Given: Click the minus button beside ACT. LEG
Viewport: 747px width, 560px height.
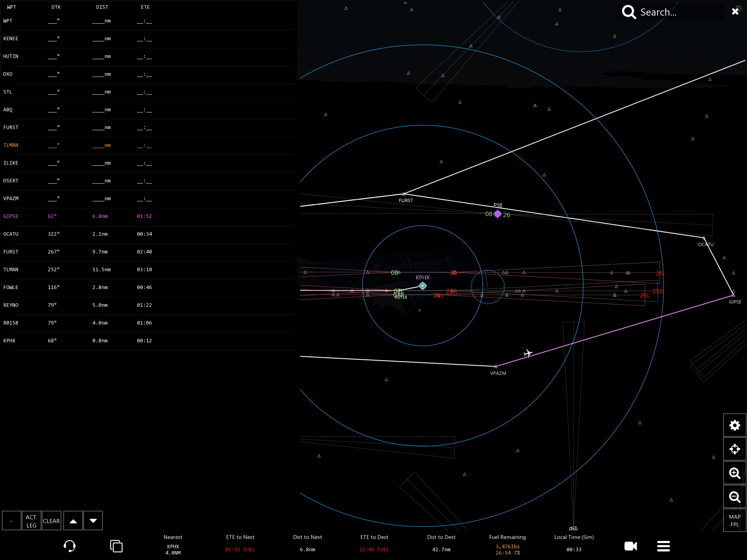Looking at the screenshot, I should tap(11, 521).
